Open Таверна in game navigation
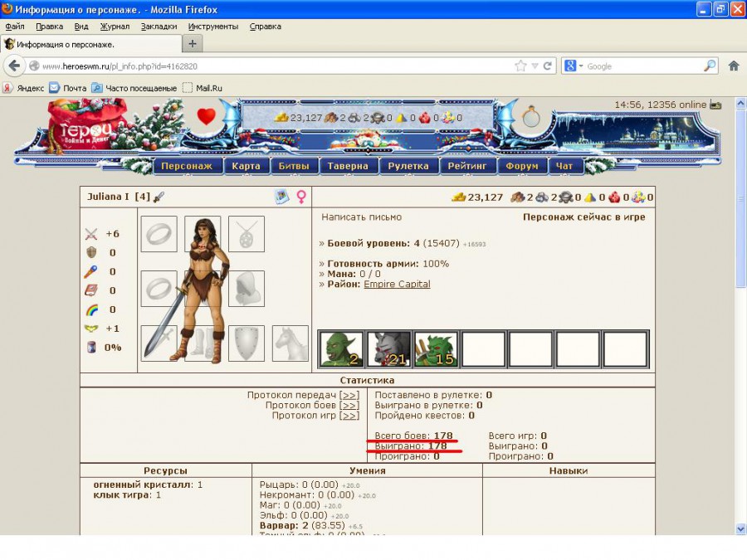This screenshot has width=747, height=560. point(348,166)
